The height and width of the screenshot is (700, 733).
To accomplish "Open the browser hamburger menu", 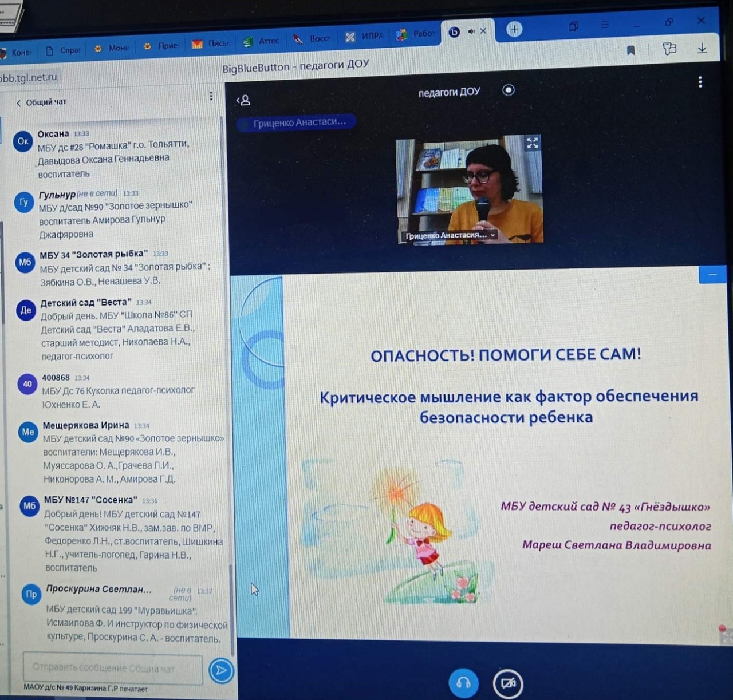I will 605,25.
